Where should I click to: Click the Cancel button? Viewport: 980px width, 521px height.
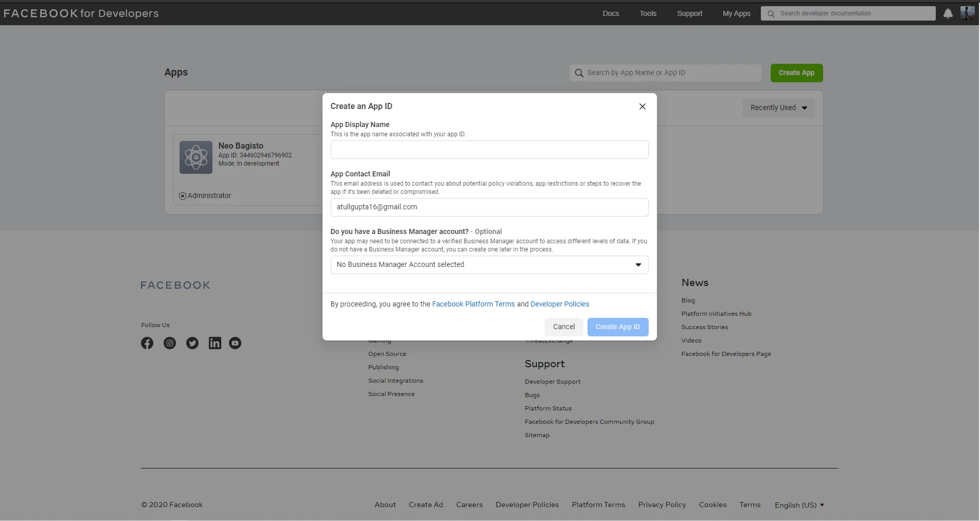click(564, 327)
